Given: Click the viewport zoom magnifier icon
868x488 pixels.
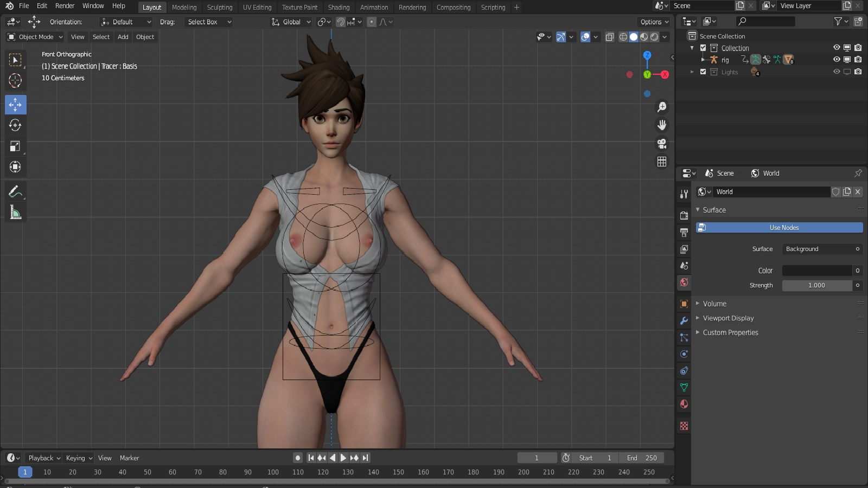Looking at the screenshot, I should (662, 107).
